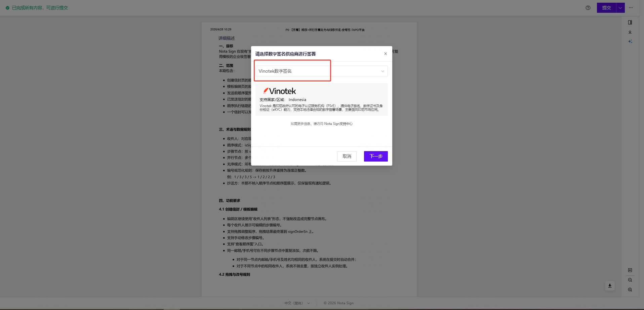Click the © 2026 Nota Sign footer text

coord(339,303)
